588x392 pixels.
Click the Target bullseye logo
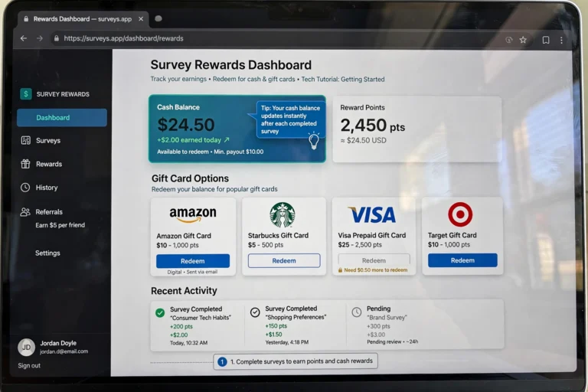[460, 214]
